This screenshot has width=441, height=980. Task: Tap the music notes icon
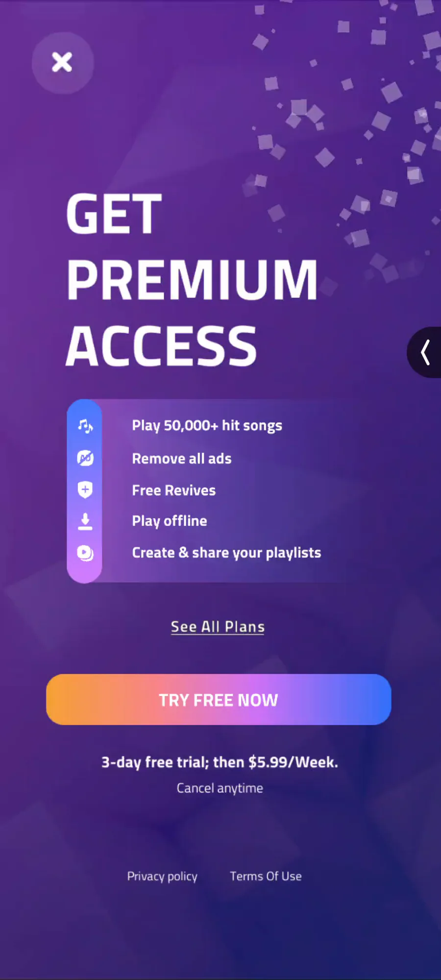[x=85, y=426]
